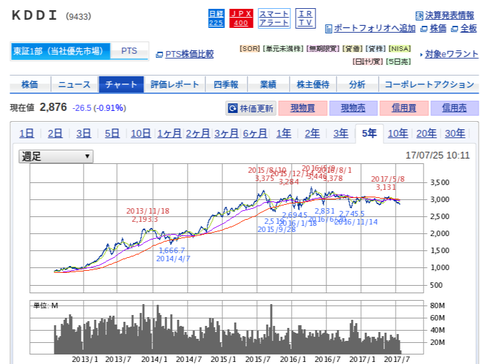Select the 10年 chart period

pyautogui.click(x=398, y=134)
